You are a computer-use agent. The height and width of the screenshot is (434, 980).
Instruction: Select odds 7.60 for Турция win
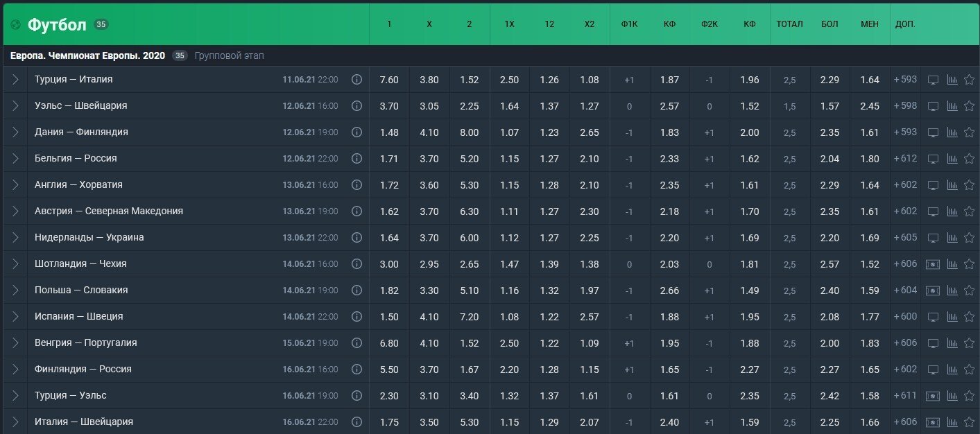coord(389,80)
